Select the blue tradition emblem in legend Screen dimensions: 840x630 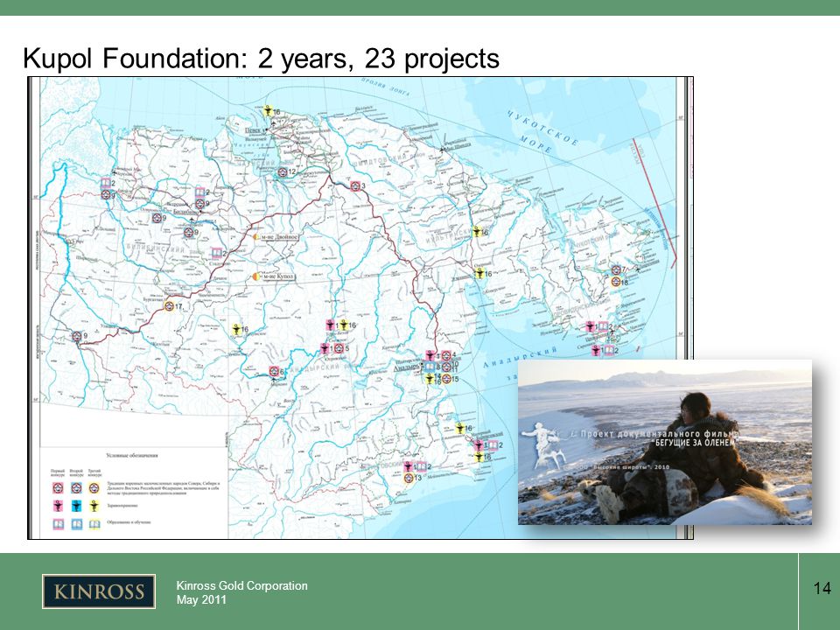[x=76, y=487]
